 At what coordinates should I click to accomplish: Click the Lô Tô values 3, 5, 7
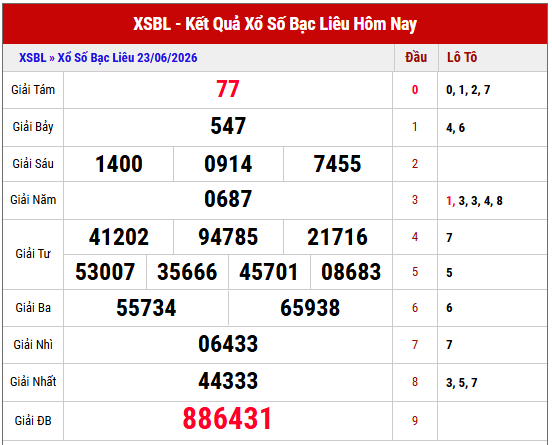pos(462,383)
